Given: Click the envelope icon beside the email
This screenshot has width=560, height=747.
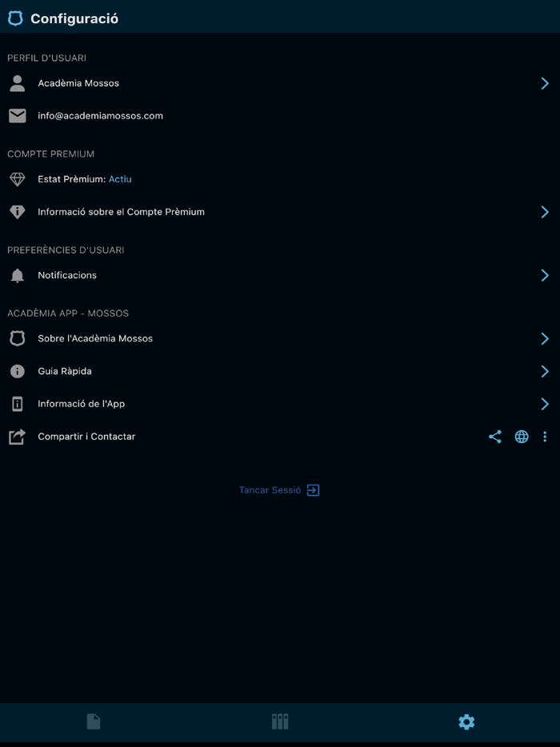Looking at the screenshot, I should click(17, 116).
